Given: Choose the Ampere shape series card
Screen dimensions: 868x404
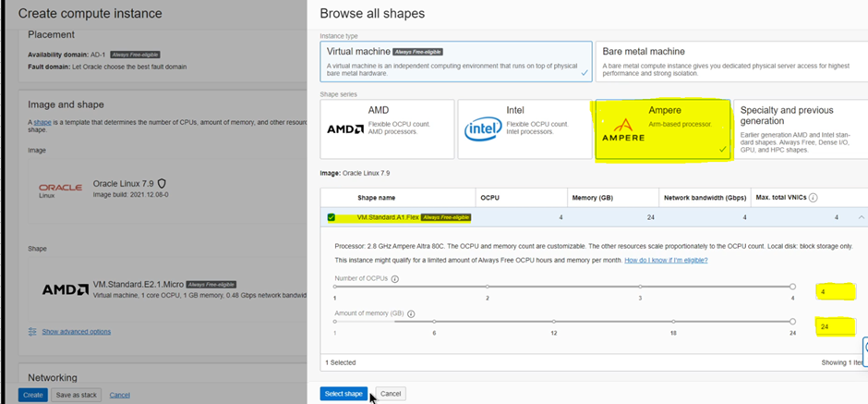Looking at the screenshot, I should pos(663,129).
